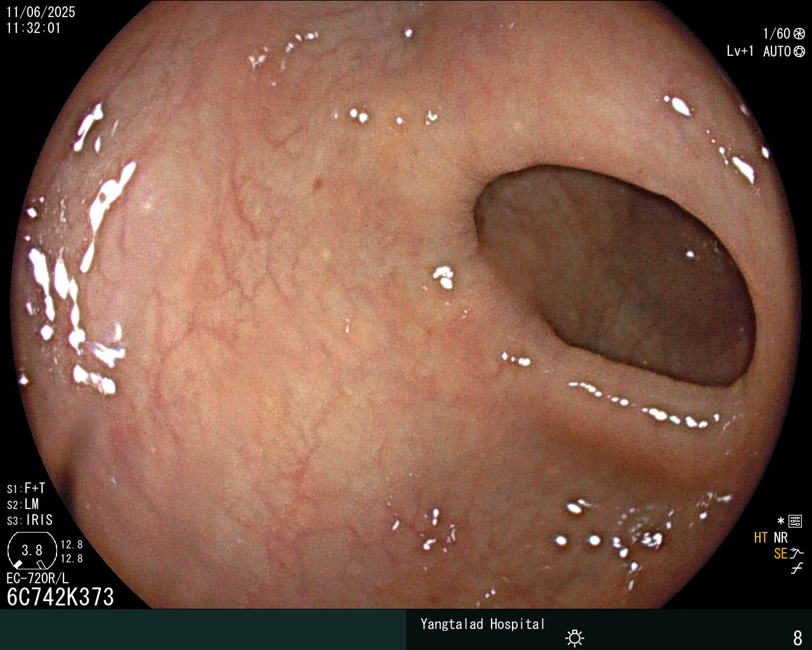Click the yellow HT indicator
Screen dimensions: 812x650
761,538
